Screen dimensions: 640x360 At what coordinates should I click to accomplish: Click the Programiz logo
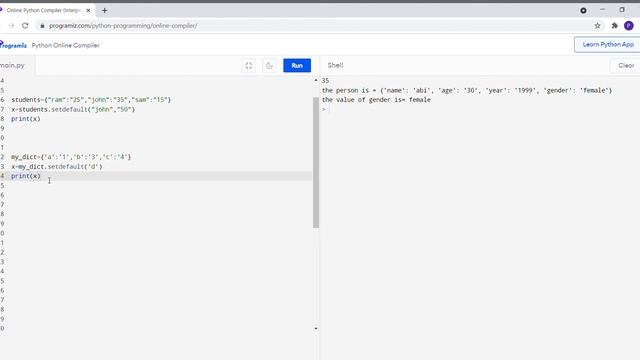pyautogui.click(x=13, y=45)
